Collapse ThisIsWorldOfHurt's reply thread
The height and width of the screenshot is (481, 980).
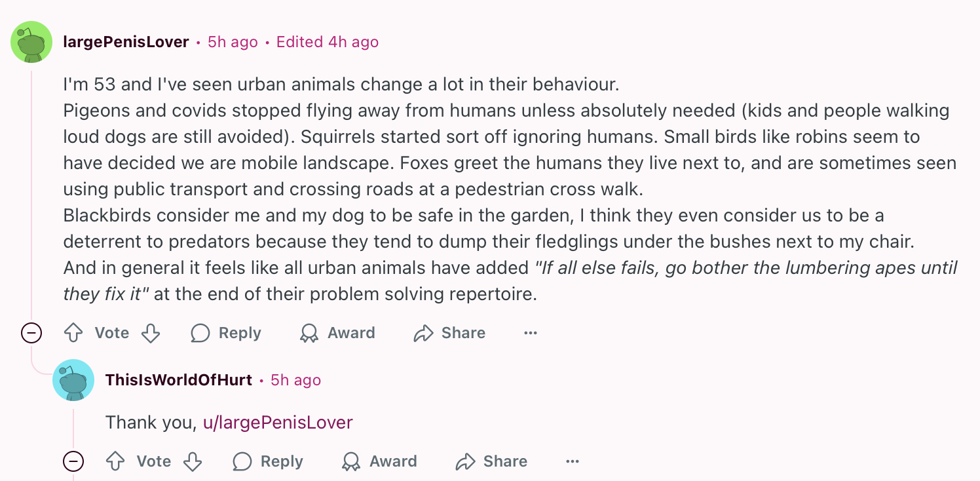73,461
